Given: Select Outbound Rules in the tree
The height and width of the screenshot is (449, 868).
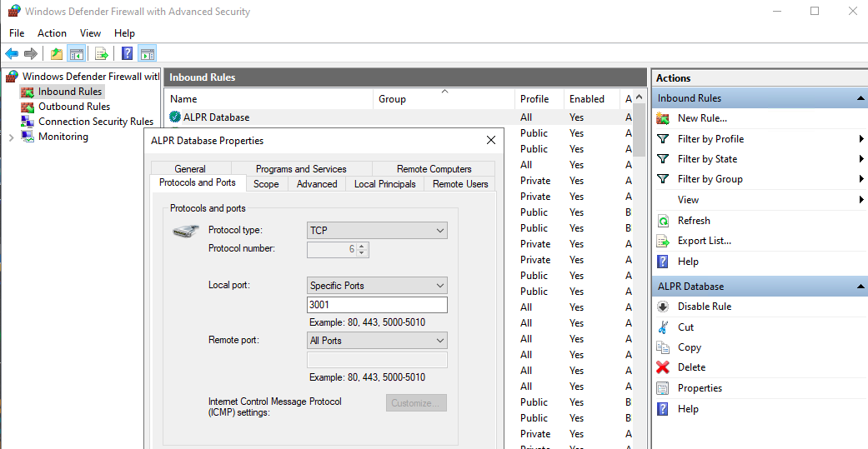Looking at the screenshot, I should [x=74, y=107].
